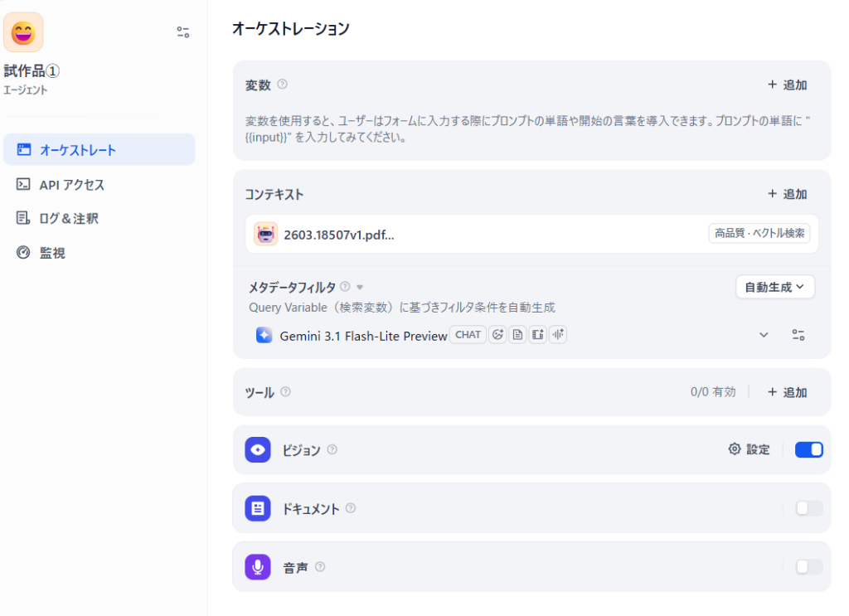Click the help icon next to ツール
The image size is (849, 616).
[x=285, y=392]
